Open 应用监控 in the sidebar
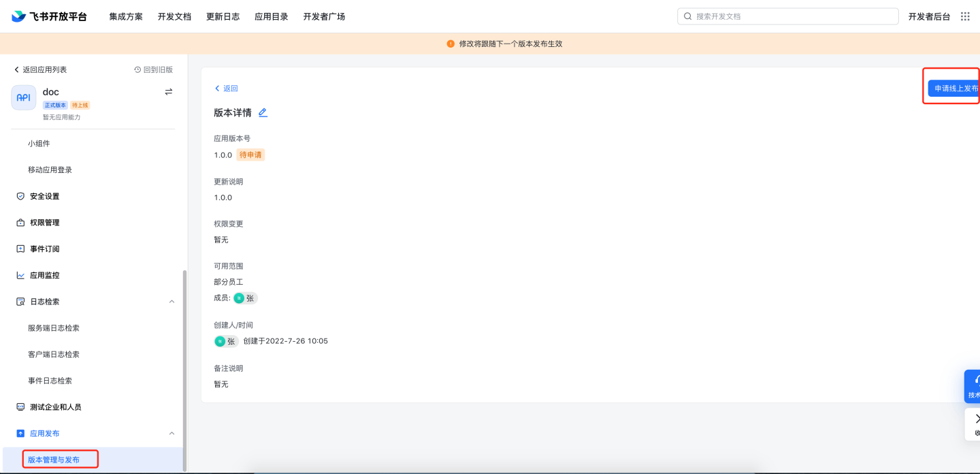Viewport: 980px width, 474px height. 44,276
